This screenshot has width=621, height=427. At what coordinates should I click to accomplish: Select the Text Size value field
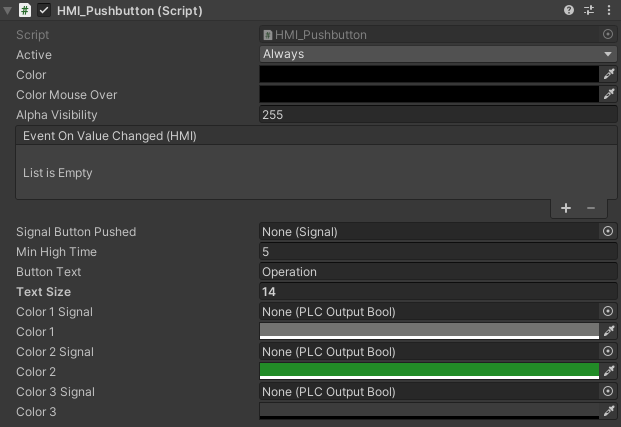coord(438,292)
